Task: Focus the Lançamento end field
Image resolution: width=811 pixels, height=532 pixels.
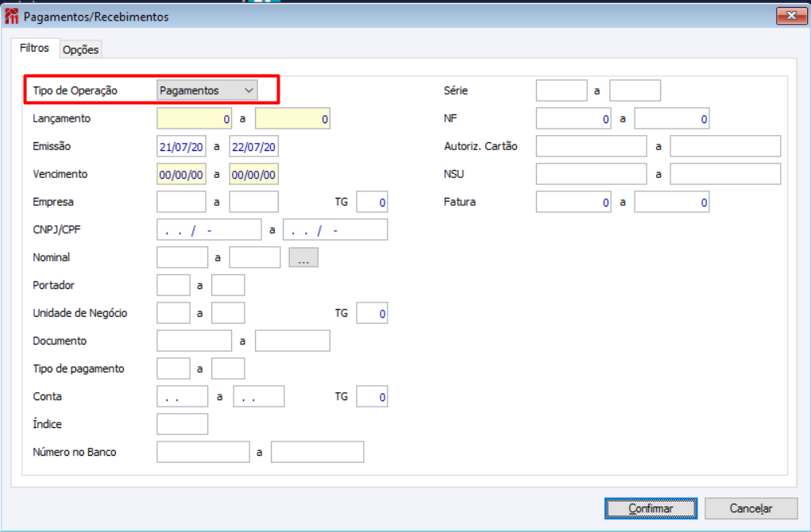Action: (292, 118)
